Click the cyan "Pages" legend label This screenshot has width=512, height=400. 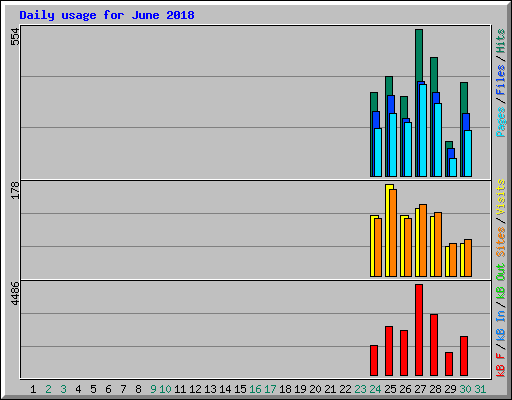pyautogui.click(x=501, y=122)
